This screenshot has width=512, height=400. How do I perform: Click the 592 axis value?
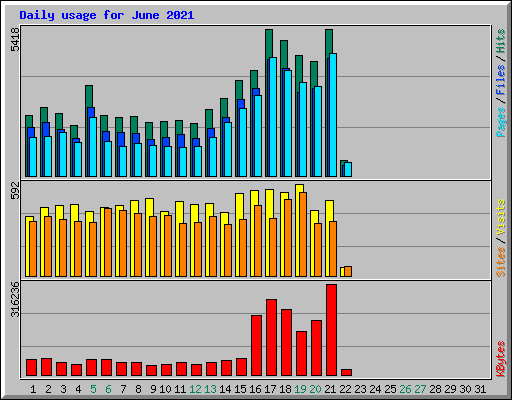(15, 190)
